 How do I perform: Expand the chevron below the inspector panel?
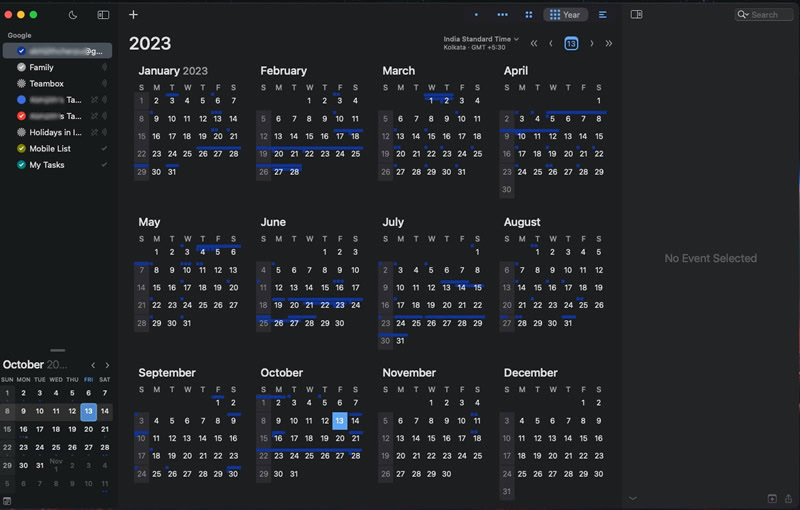[x=633, y=498]
